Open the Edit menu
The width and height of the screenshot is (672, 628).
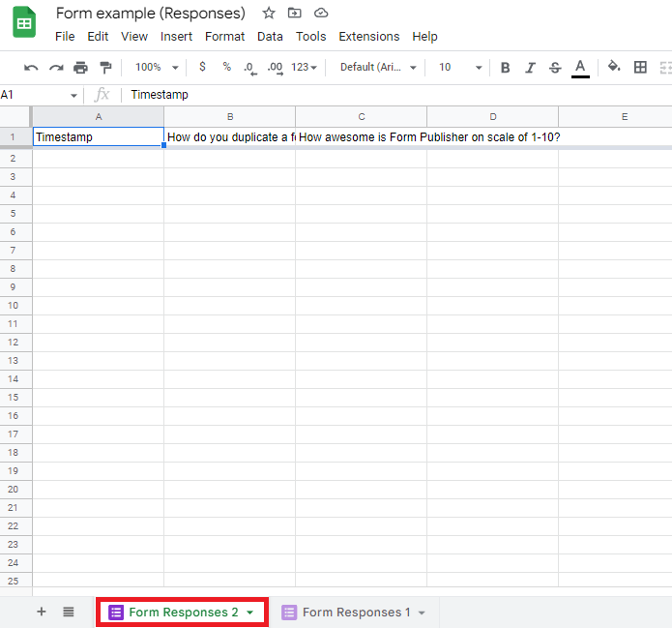[98, 37]
